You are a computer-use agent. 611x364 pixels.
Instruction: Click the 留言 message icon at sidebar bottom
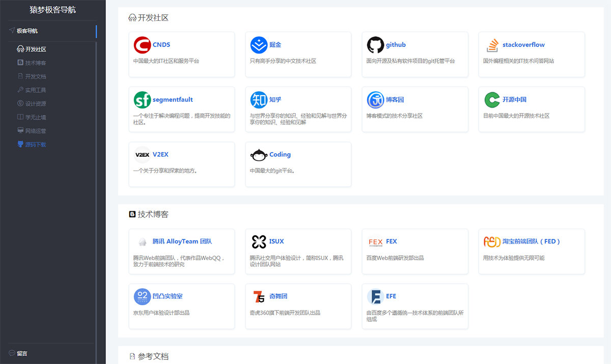coord(11,353)
